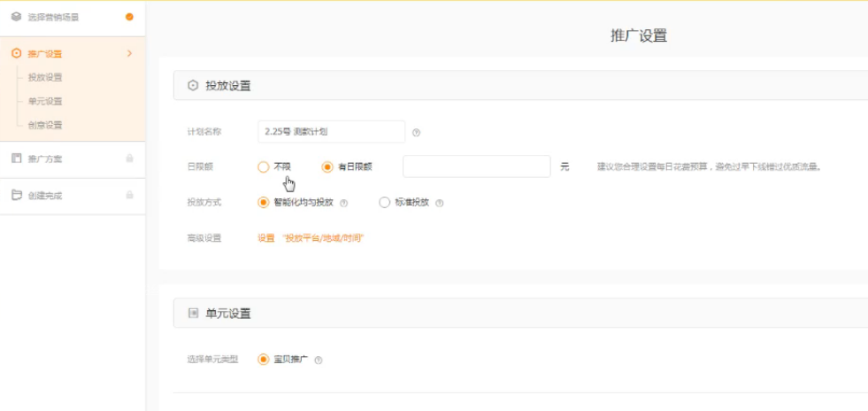Choose the 标准投放 delivery method
868x411 pixels.
click(384, 202)
